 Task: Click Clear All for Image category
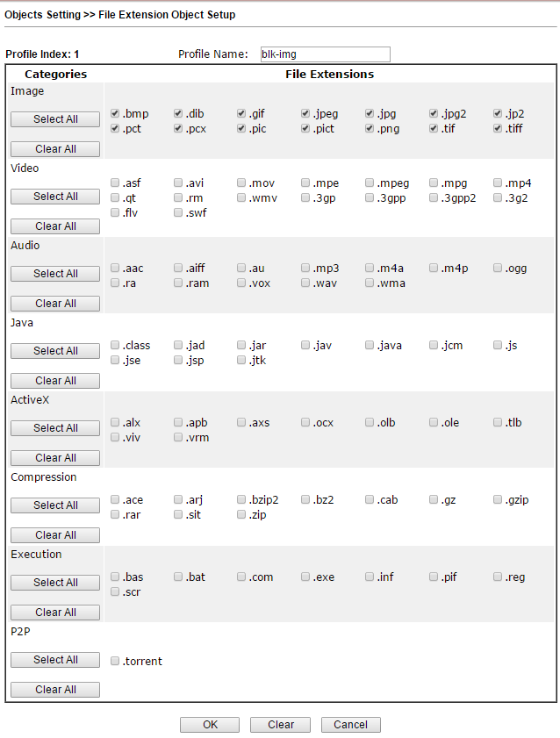tap(55, 149)
